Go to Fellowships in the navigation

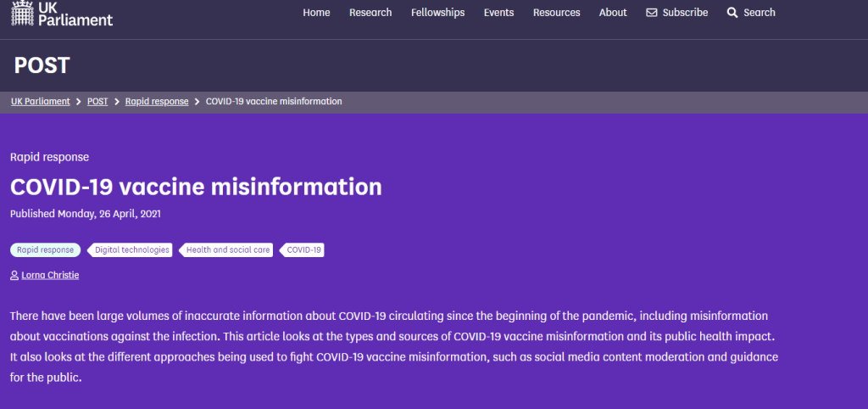(438, 12)
